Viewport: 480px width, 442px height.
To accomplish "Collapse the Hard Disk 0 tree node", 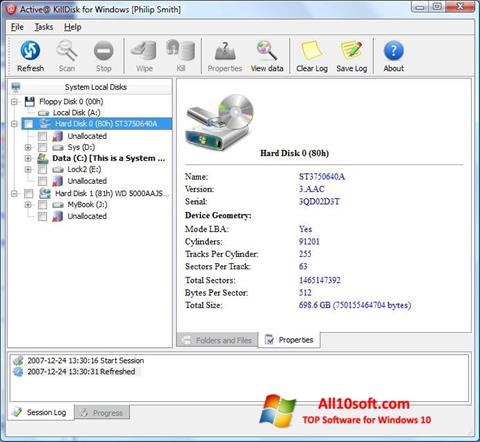I will pyautogui.click(x=14, y=124).
